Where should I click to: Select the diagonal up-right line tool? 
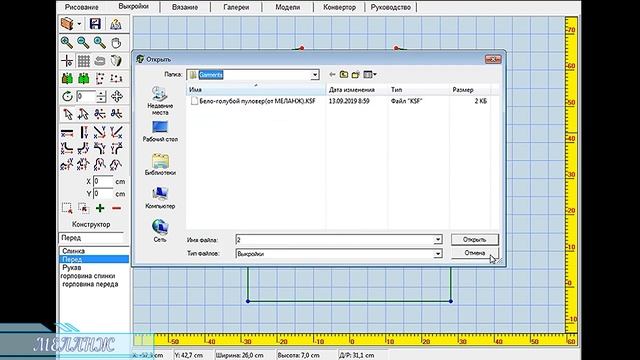tap(116, 132)
